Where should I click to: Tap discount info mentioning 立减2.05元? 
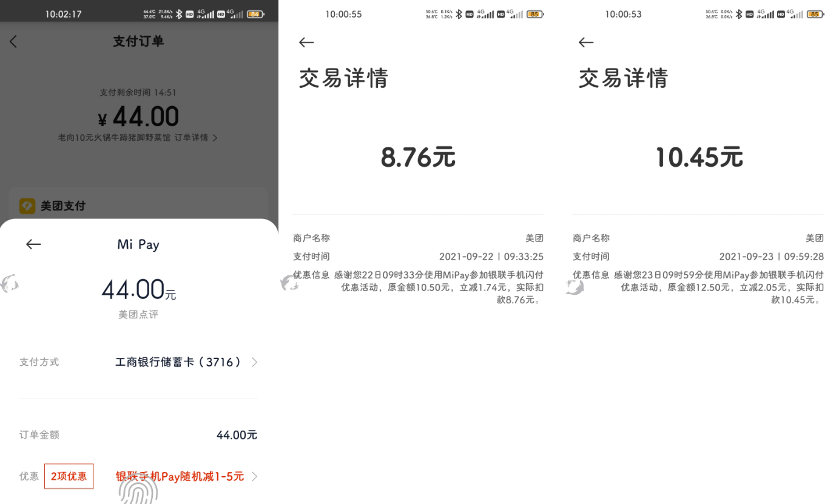(718, 287)
